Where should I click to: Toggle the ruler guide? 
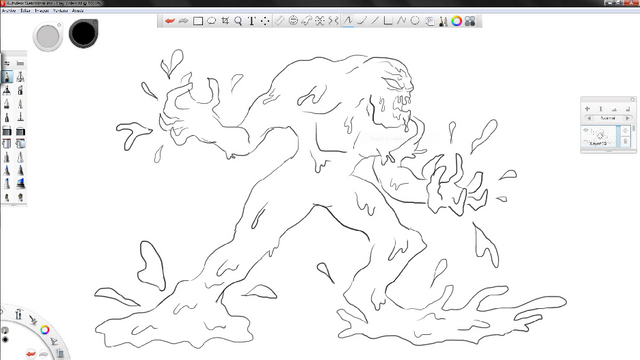coord(280,21)
